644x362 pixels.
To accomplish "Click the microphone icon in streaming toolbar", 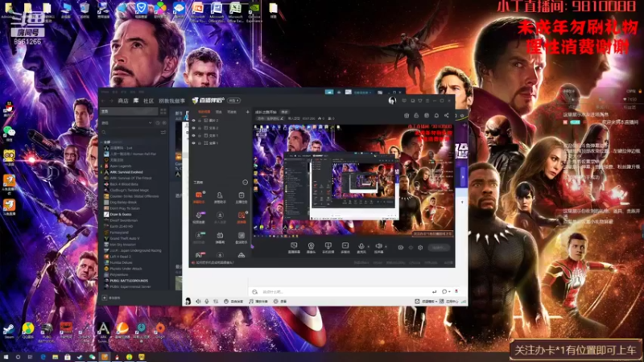I will [361, 246].
